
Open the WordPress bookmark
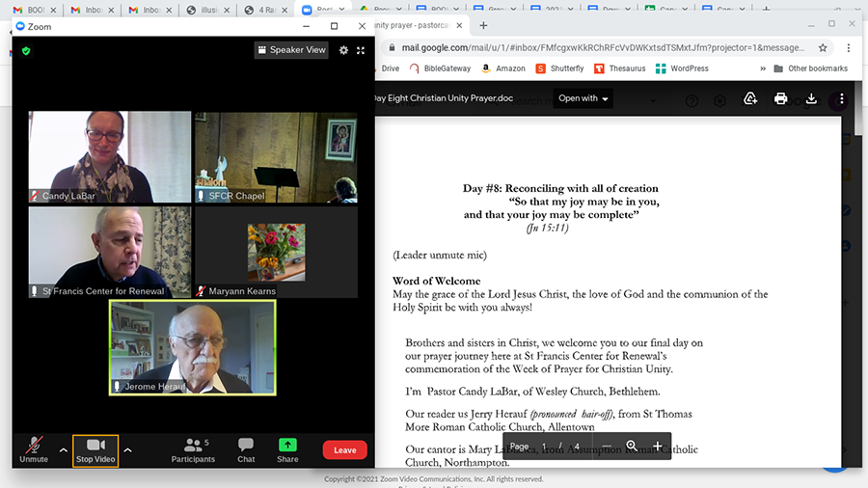pos(682,68)
